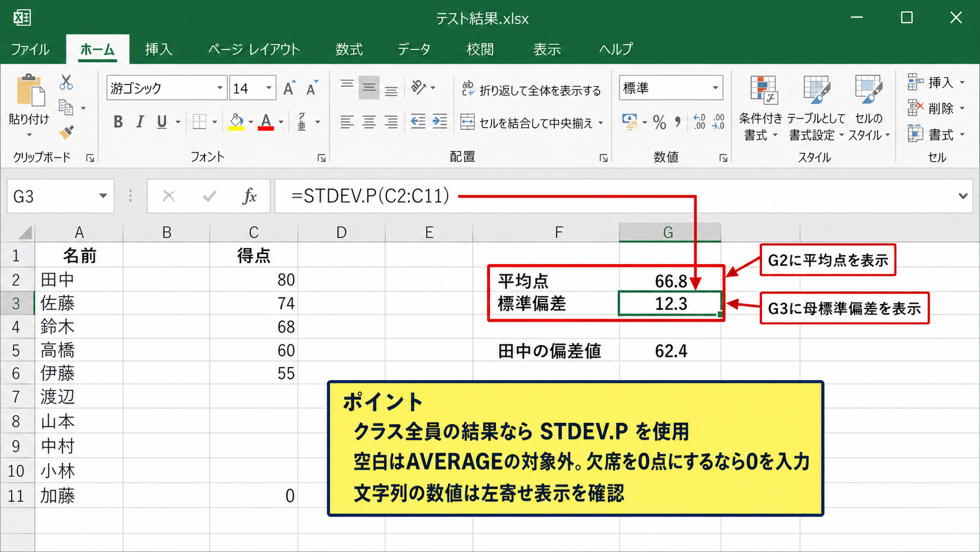Click the Copy icon
This screenshot has height=552, width=980.
[x=66, y=107]
